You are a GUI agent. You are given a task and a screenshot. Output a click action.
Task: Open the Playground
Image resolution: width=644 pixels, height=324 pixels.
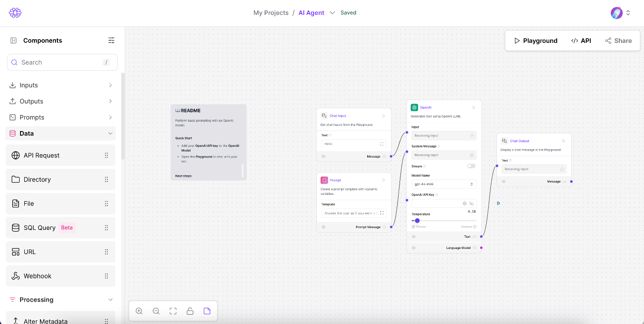tap(535, 41)
